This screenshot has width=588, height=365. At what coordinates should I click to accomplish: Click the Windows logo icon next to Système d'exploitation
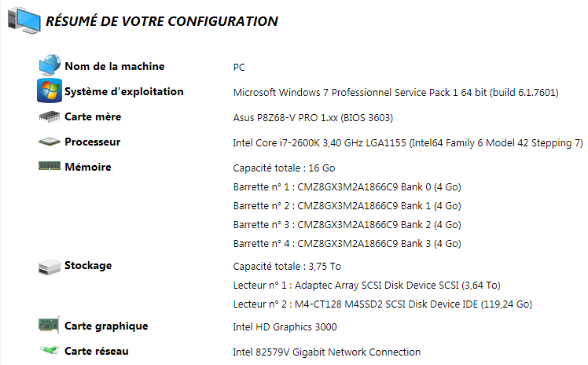click(50, 90)
